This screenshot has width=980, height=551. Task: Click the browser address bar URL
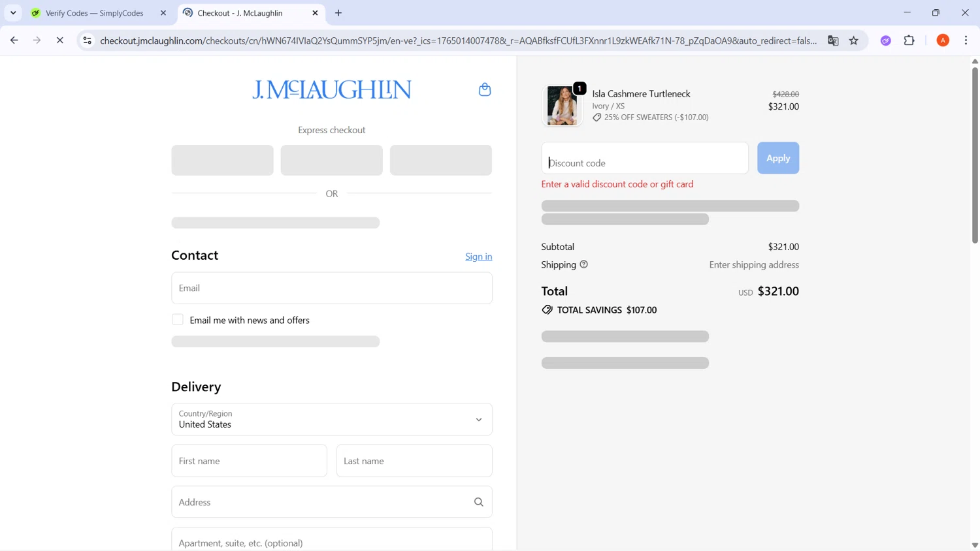(x=457, y=40)
